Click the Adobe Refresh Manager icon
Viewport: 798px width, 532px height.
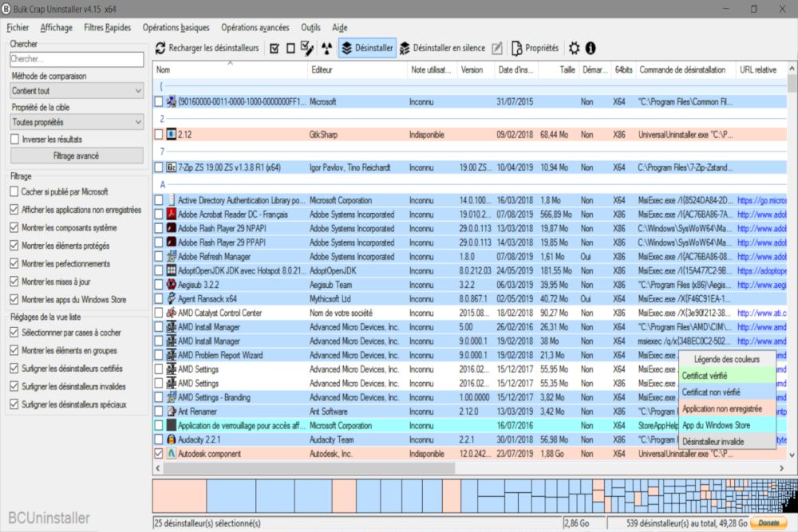(172, 256)
